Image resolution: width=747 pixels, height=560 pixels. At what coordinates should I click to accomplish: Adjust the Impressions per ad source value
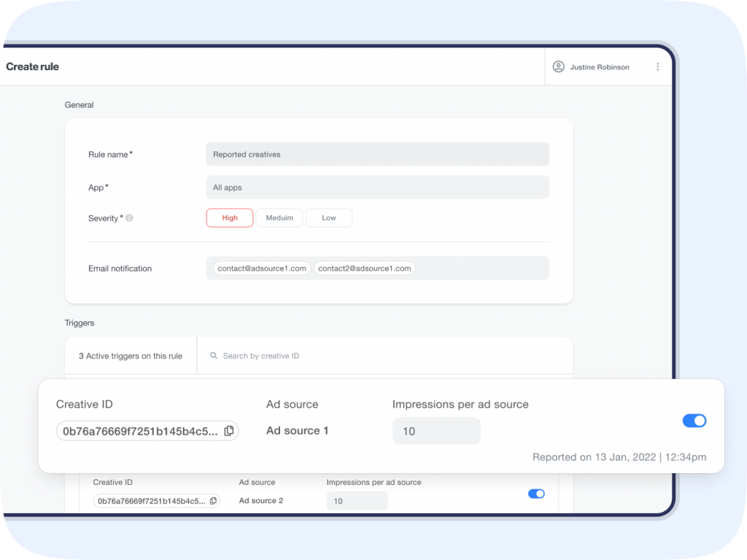click(436, 430)
